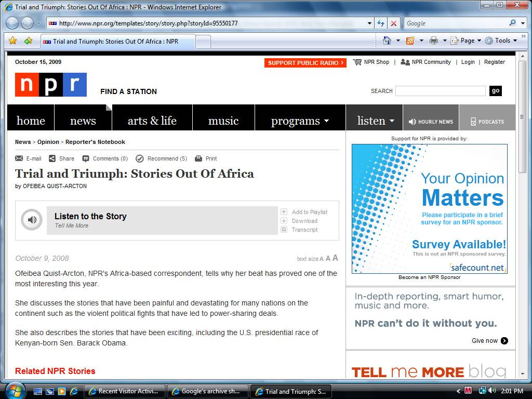Open the Reporter's Notebook breadcrumb link
Screen dimensions: 532x399
[96, 142]
